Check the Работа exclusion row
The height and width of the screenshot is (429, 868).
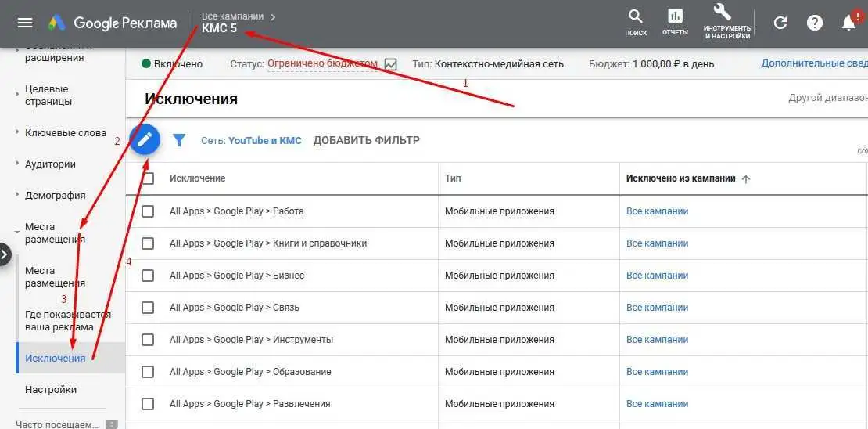148,211
